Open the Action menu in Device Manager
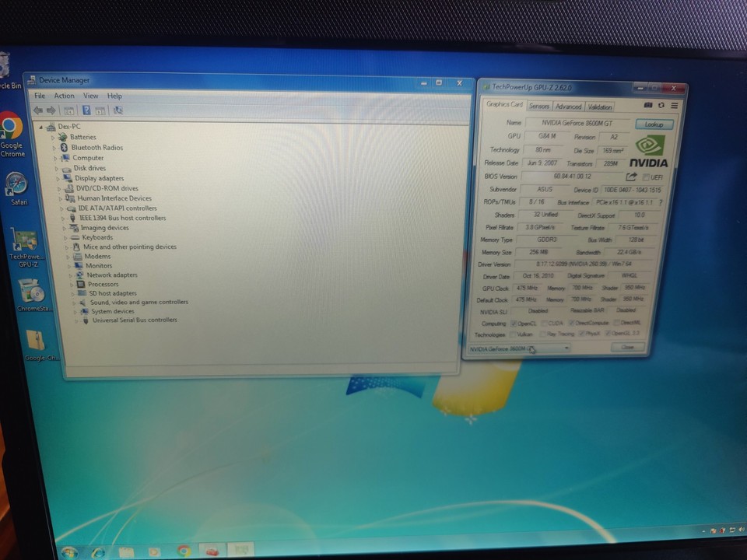Image resolution: width=747 pixels, height=560 pixels. click(x=64, y=95)
